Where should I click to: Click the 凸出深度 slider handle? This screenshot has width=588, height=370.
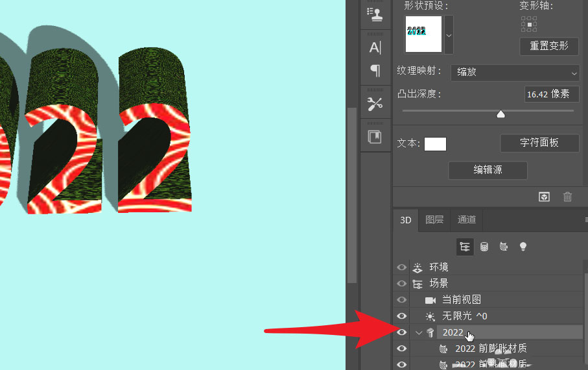click(x=500, y=114)
